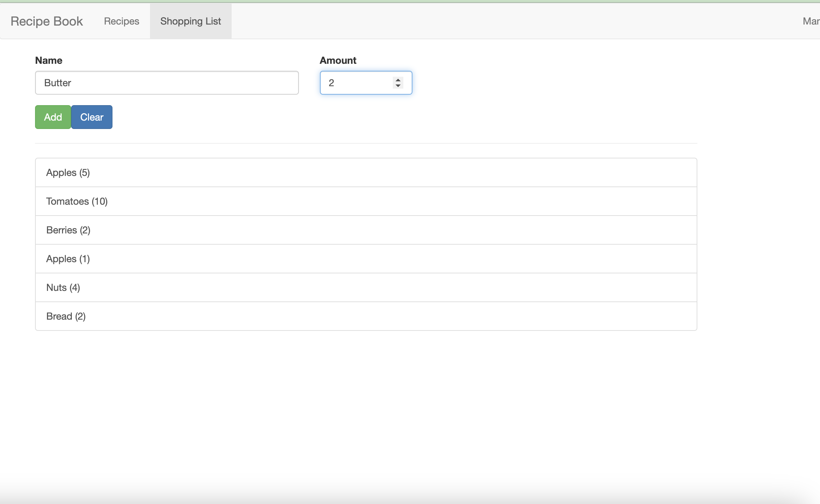Viewport: 820px width, 504px height.
Task: Select the Apples (1) list item
Action: click(x=366, y=259)
